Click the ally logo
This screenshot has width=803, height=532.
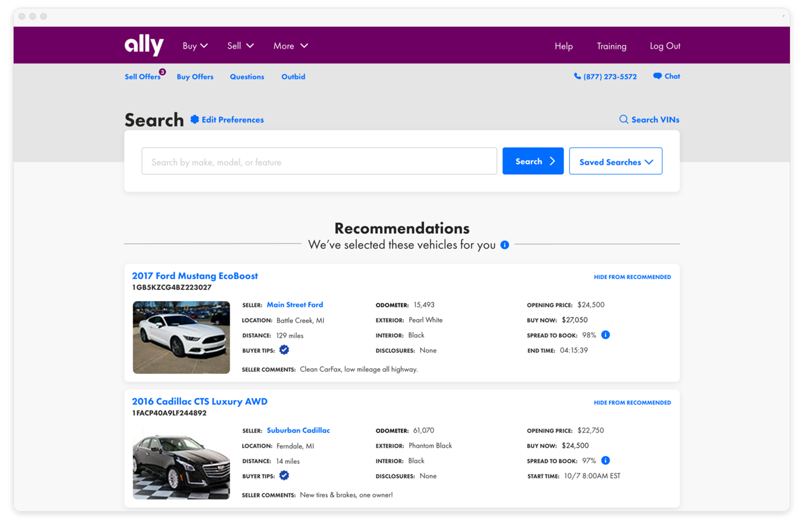click(x=144, y=45)
